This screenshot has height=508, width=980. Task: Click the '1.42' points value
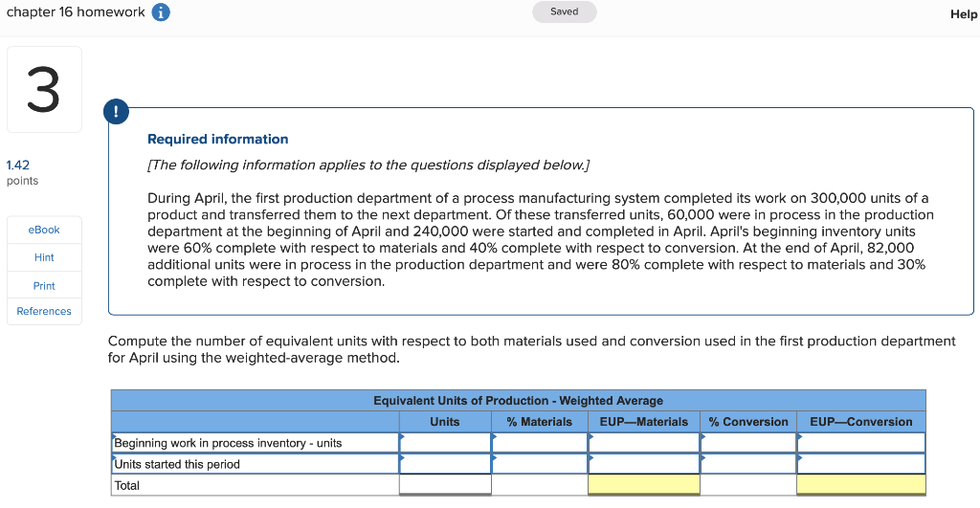click(x=18, y=165)
